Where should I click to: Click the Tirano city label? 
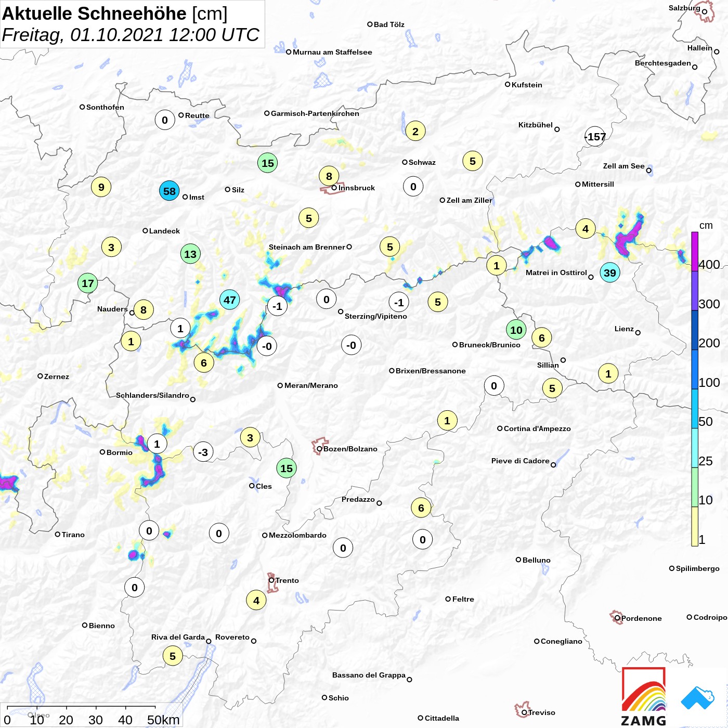[x=73, y=535]
